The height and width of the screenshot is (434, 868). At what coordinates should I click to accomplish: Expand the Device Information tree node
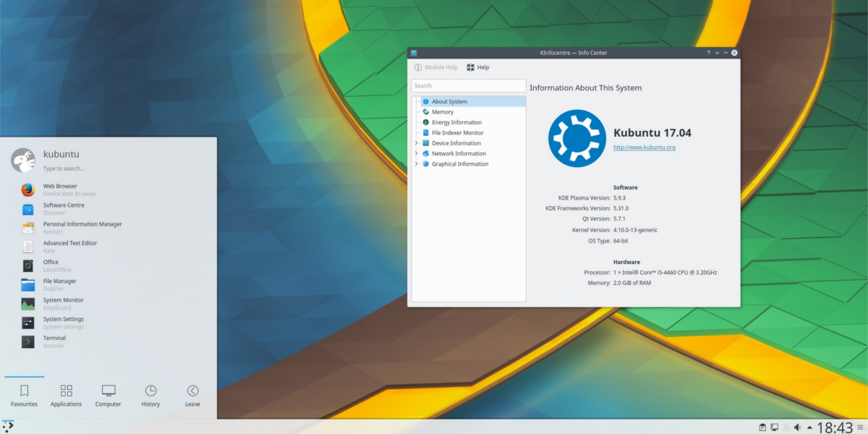click(x=416, y=143)
